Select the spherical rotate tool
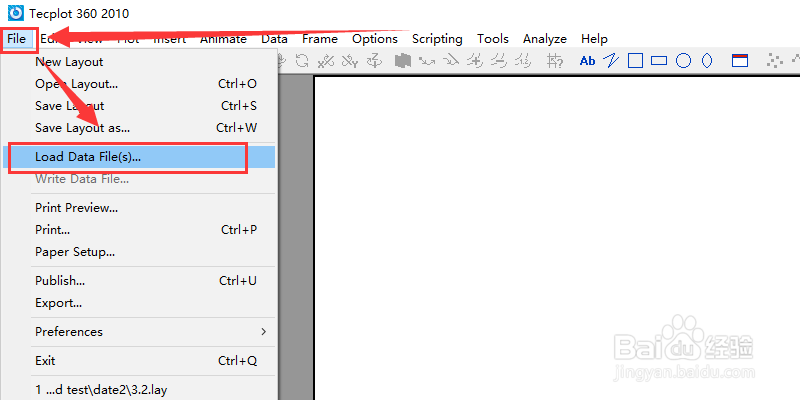The height and width of the screenshot is (400, 800). click(x=302, y=61)
